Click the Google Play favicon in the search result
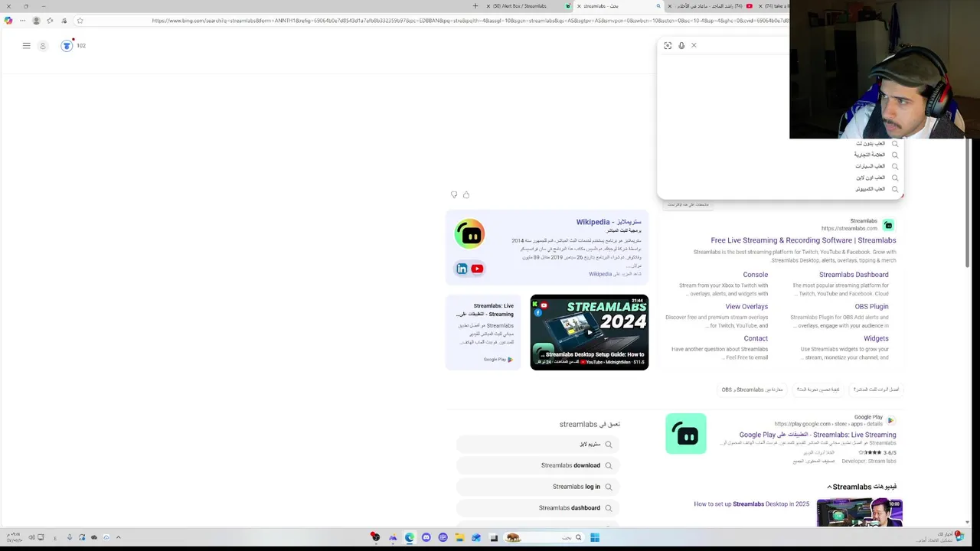This screenshot has width=980, height=551. tap(890, 420)
